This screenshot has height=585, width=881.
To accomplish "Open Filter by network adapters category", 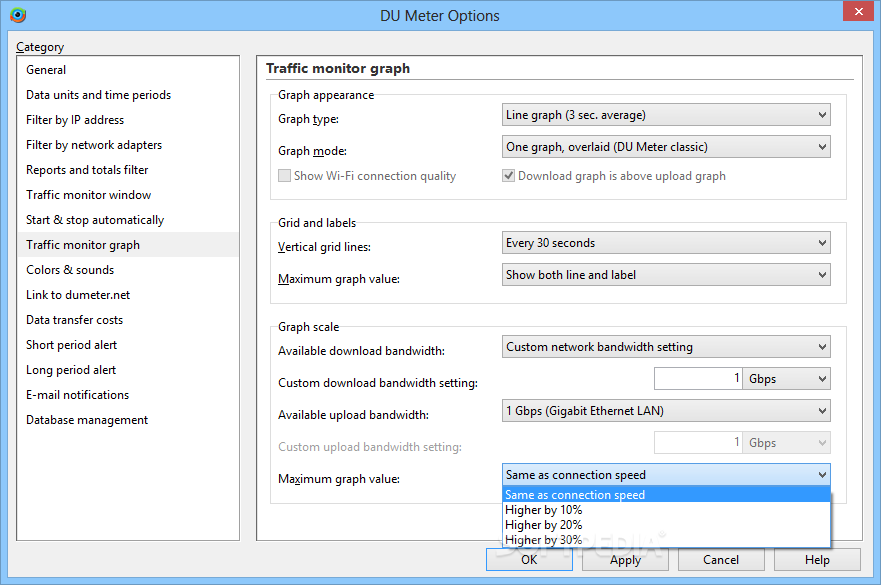I will pos(128,145).
